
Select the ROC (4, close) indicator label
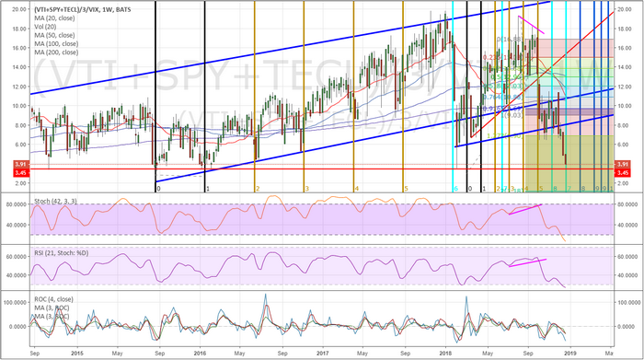[53, 299]
